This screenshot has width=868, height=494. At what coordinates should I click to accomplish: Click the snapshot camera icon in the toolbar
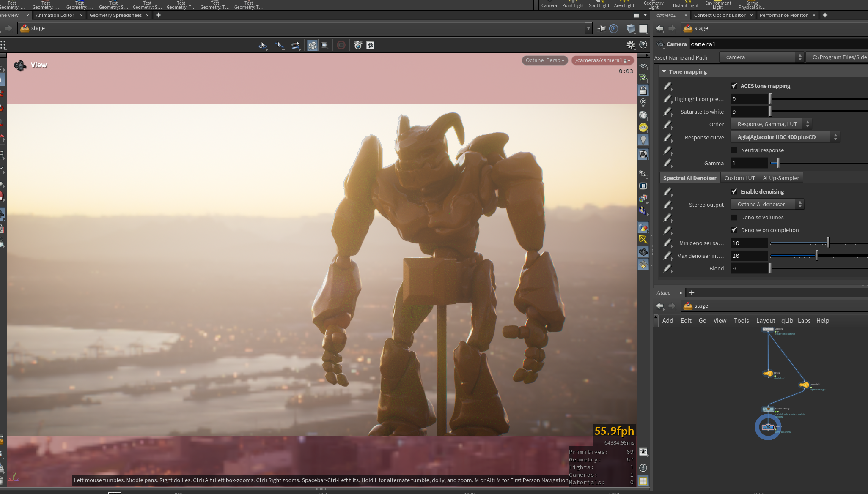click(x=358, y=45)
